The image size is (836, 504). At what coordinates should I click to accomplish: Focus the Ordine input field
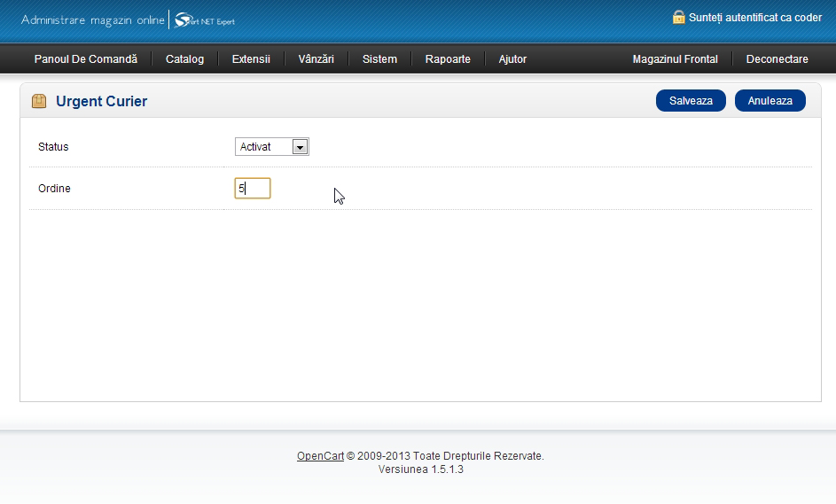tap(252, 189)
